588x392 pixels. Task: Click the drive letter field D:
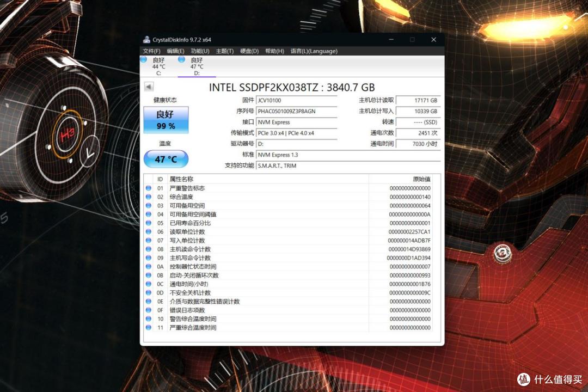(x=297, y=144)
